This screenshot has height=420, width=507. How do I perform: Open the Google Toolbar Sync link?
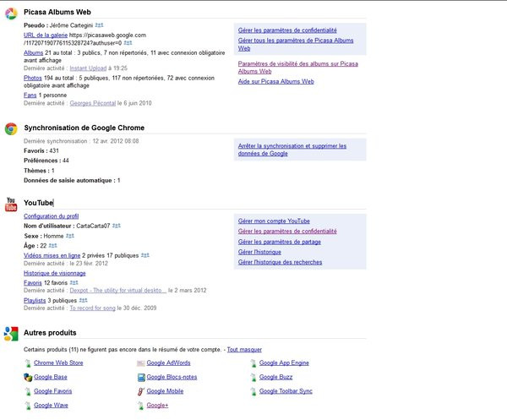[x=286, y=391]
